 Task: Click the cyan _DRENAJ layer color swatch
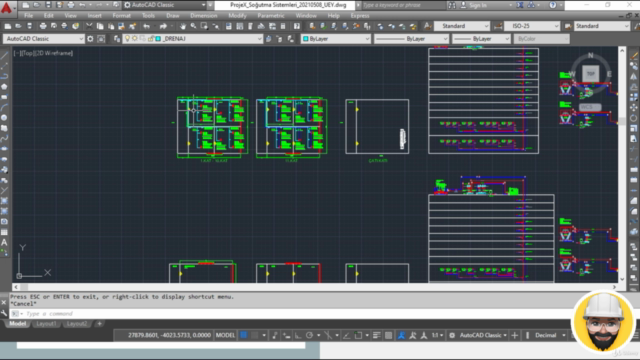click(x=158, y=39)
